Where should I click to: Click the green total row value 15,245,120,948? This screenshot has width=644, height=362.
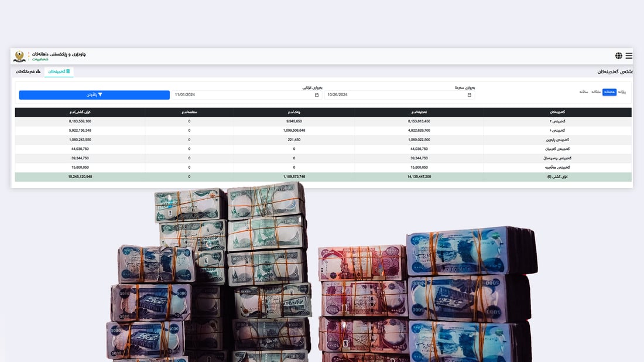coord(80,176)
